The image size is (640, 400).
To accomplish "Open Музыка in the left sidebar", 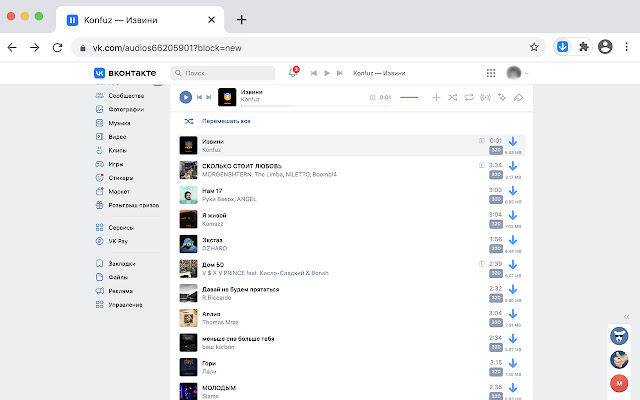I will tap(119, 122).
